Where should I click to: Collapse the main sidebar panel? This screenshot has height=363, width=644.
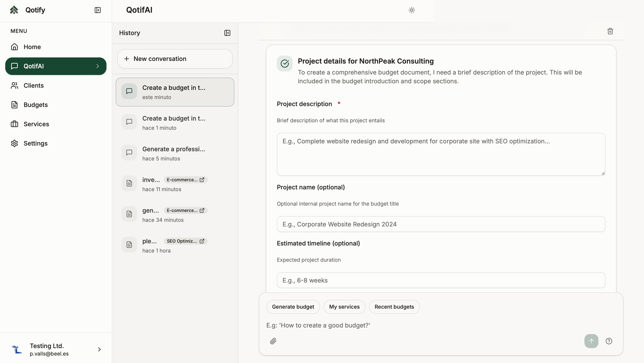[x=97, y=10]
